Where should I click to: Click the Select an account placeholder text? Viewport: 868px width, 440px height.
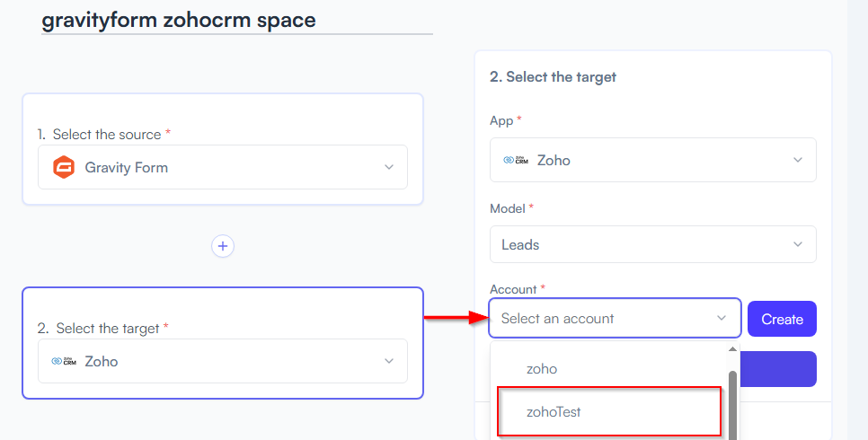[x=557, y=318]
